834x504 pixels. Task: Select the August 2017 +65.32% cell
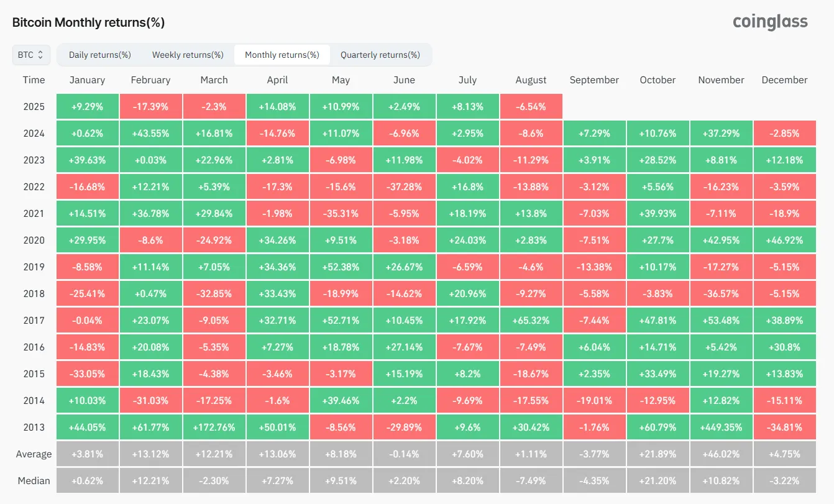click(531, 320)
